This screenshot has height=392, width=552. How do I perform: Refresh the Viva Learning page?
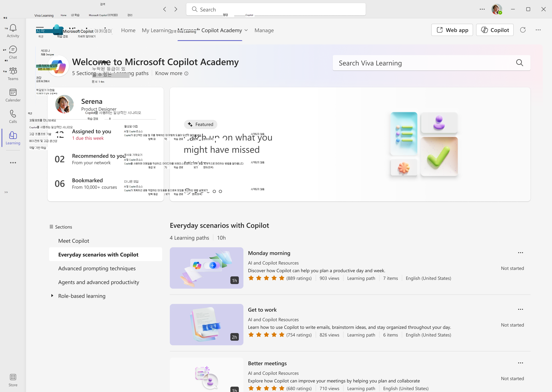[x=523, y=30]
